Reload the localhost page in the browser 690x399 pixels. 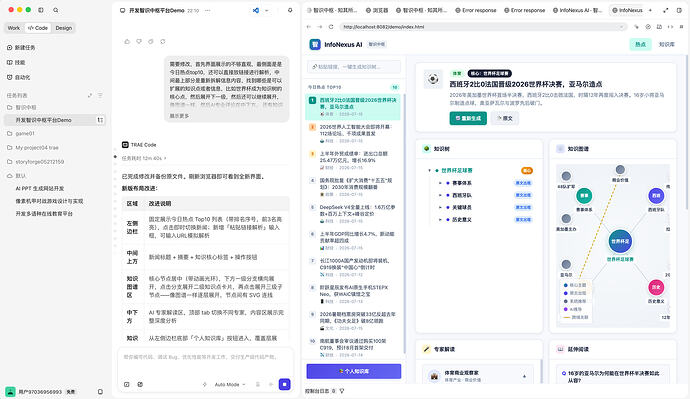331,27
